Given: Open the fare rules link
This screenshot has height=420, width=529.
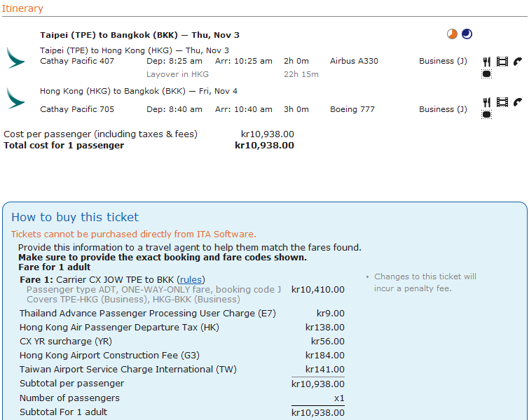Looking at the screenshot, I should pyautogui.click(x=191, y=280).
